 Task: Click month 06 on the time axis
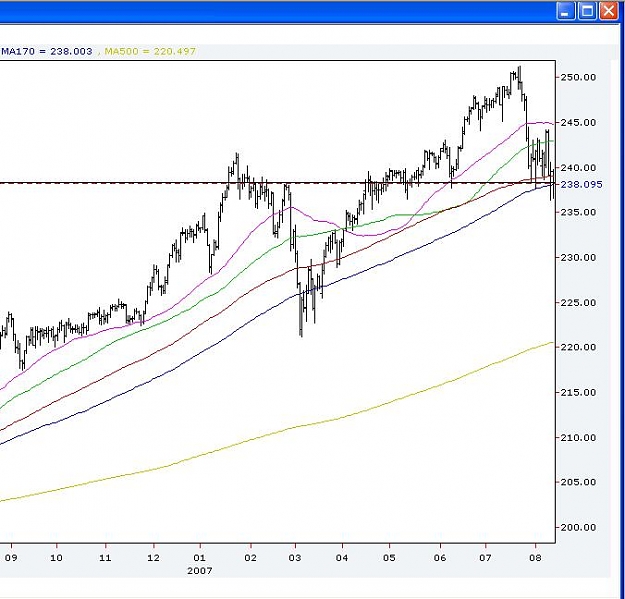coord(440,558)
